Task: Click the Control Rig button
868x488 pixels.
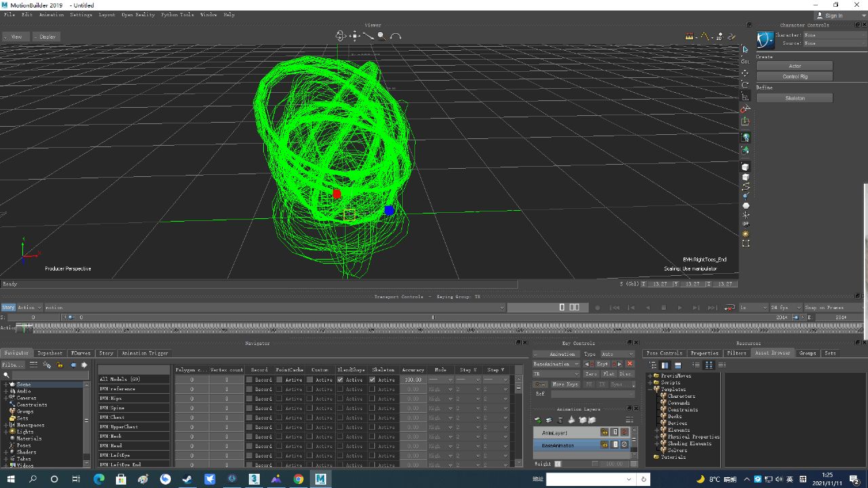Action: (795, 77)
